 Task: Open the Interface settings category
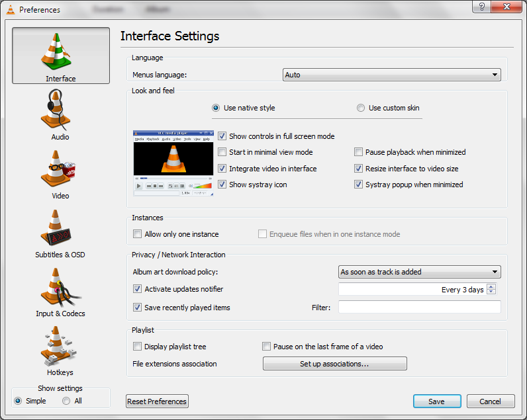61,56
